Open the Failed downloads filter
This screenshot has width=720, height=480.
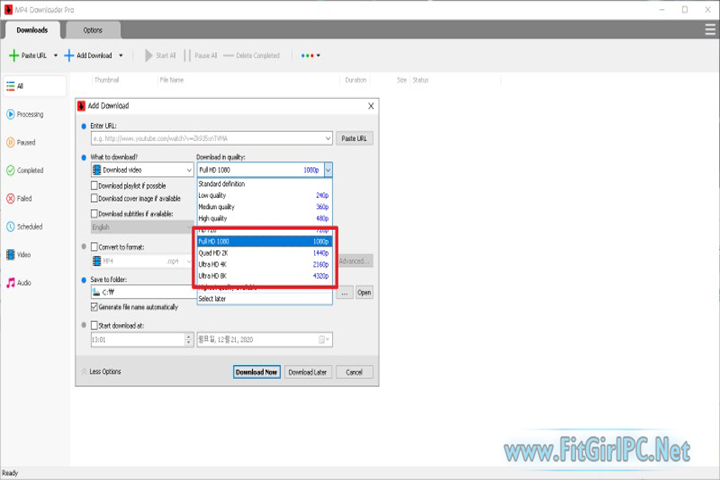(24, 198)
